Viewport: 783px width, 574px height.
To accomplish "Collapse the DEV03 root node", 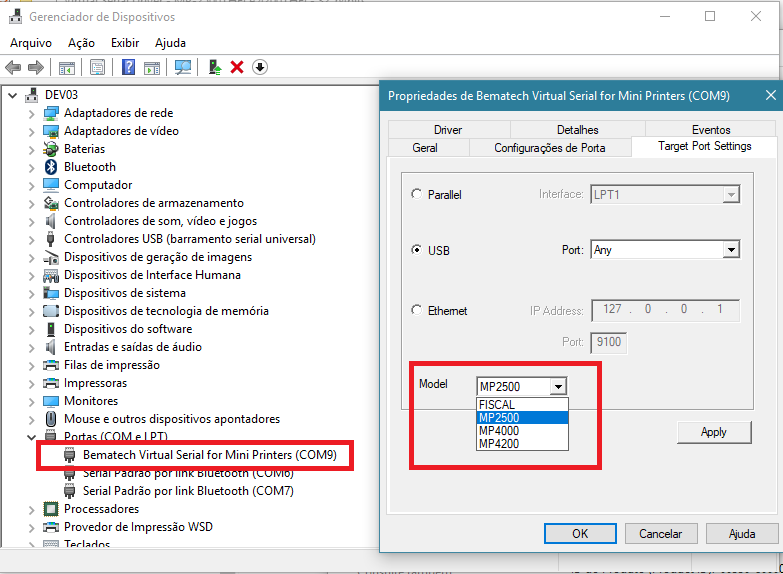I will (13, 95).
